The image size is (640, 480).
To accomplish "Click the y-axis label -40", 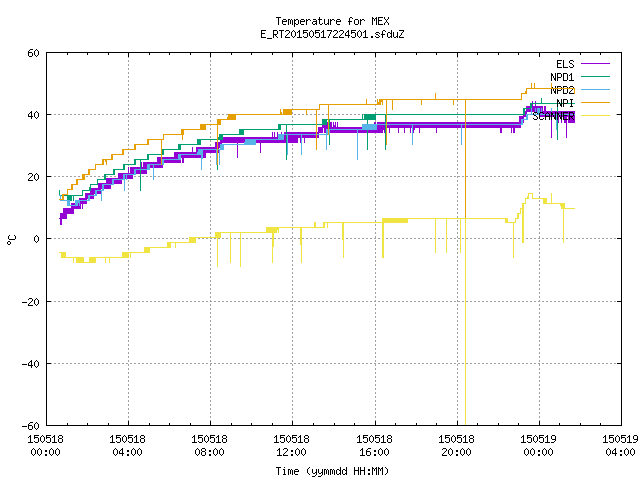I will 31,364.
